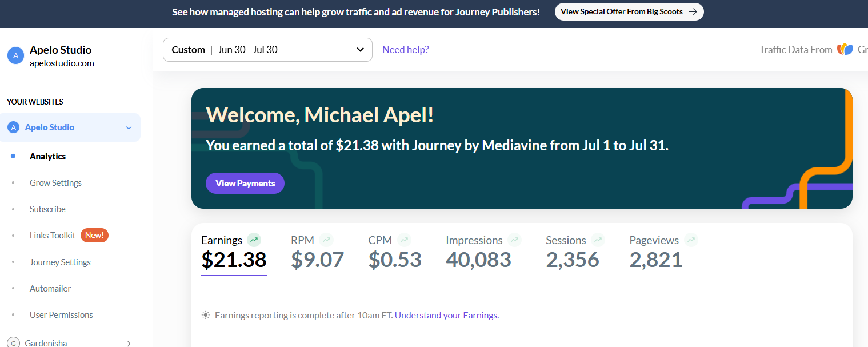Image resolution: width=868 pixels, height=347 pixels.
Task: Expand the Gardenisha website chevron
Action: (x=129, y=344)
